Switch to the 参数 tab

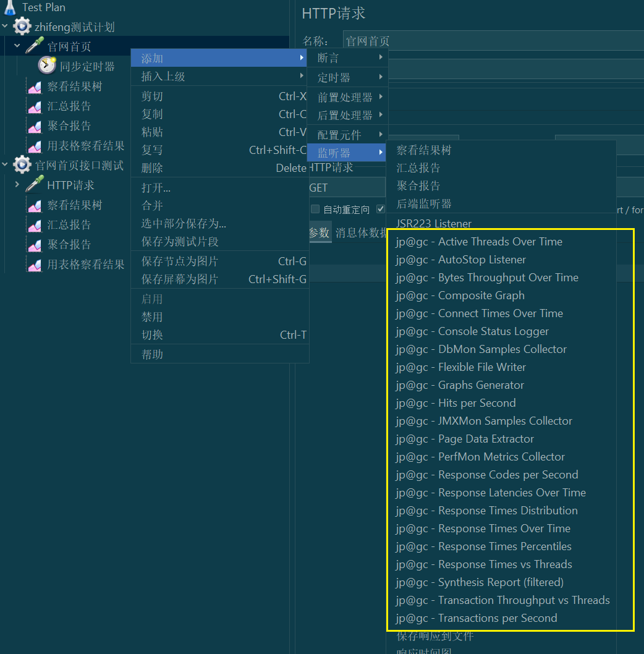coord(320,233)
